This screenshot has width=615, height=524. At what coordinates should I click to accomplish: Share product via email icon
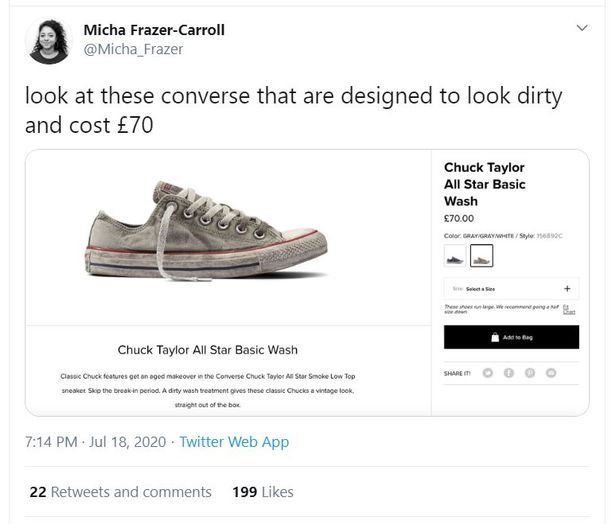click(551, 373)
